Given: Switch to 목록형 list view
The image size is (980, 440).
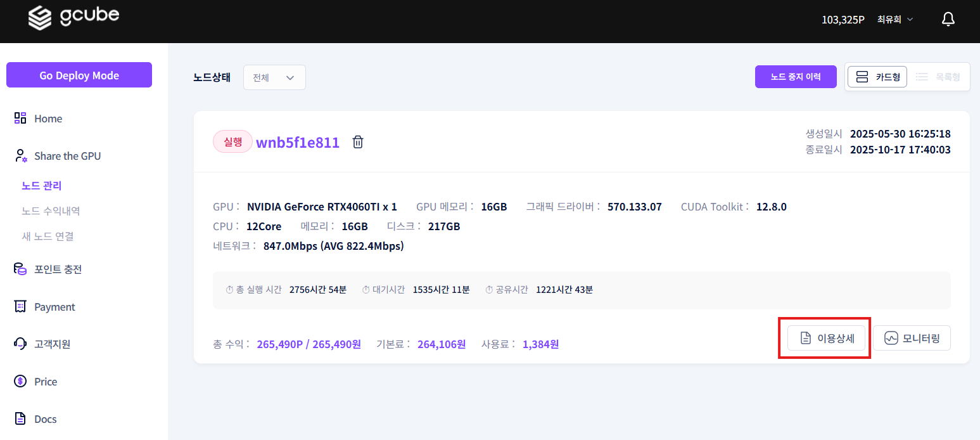Looking at the screenshot, I should (x=938, y=77).
